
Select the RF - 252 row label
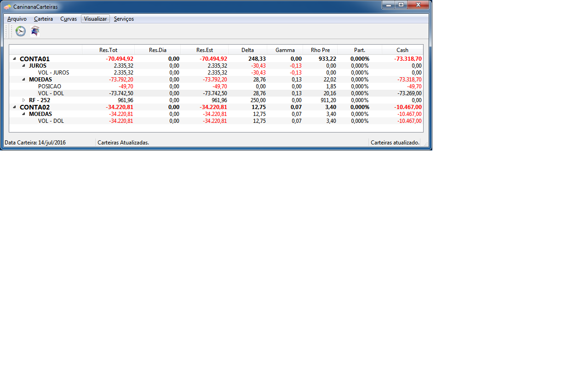pyautogui.click(x=40, y=100)
